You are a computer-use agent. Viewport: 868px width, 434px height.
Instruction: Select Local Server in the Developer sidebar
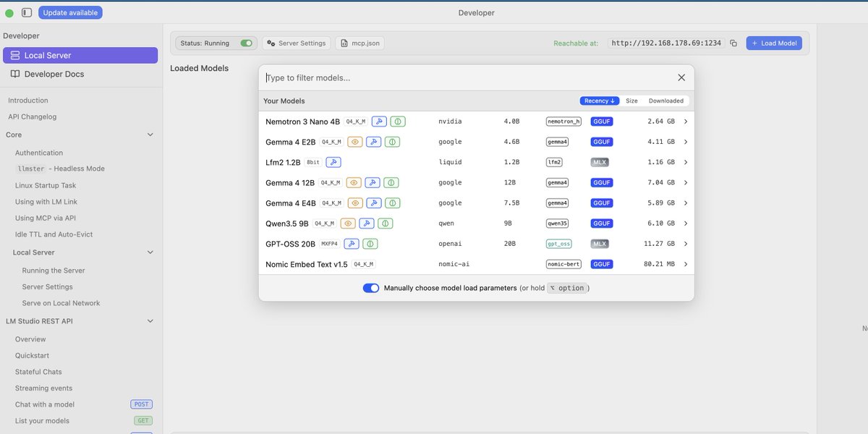[80, 55]
